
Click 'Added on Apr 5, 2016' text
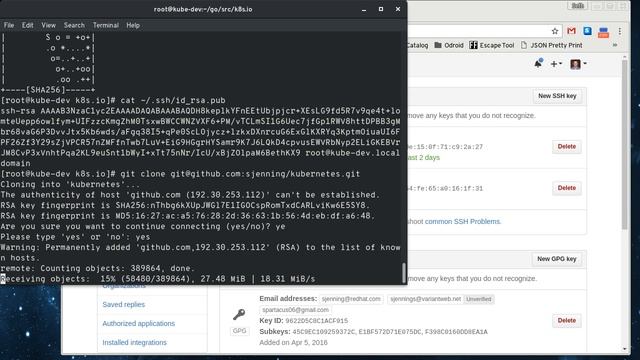click(293, 342)
